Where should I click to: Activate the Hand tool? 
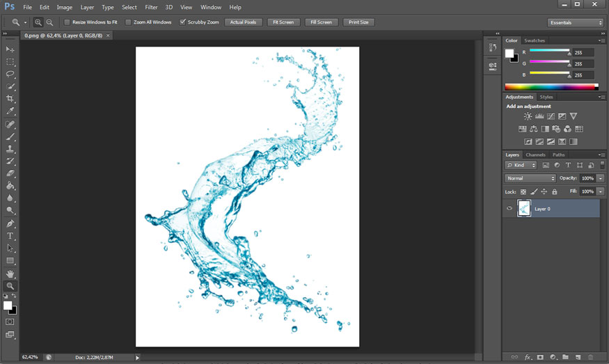pyautogui.click(x=10, y=274)
